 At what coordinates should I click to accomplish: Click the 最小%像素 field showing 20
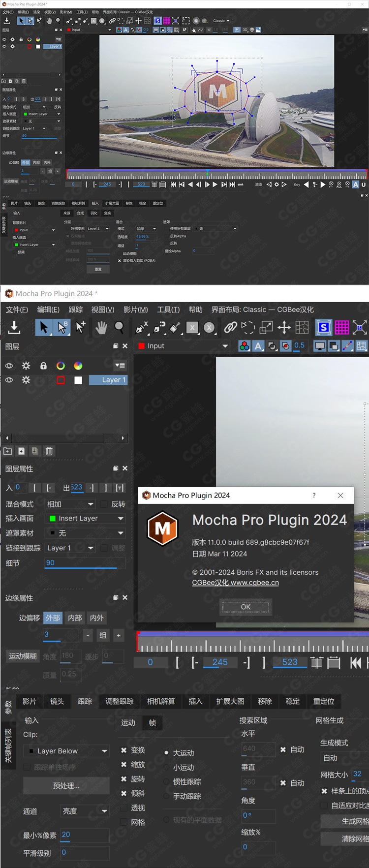84,835
